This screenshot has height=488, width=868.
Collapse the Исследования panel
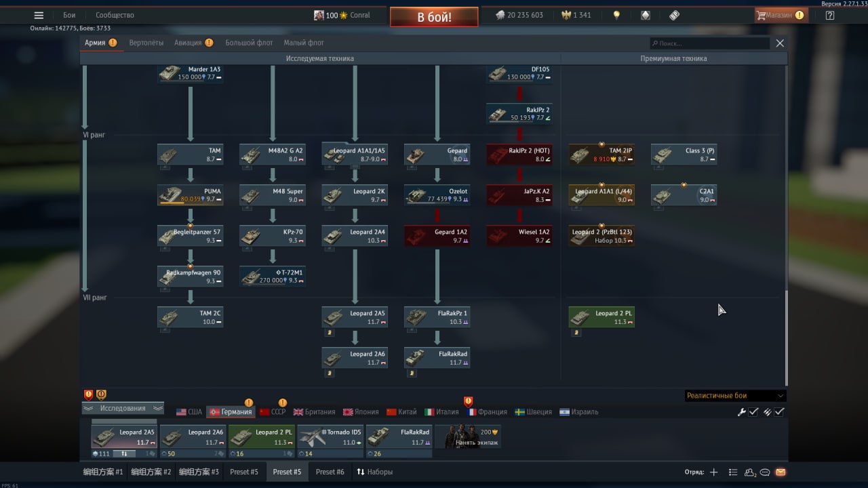(123, 408)
